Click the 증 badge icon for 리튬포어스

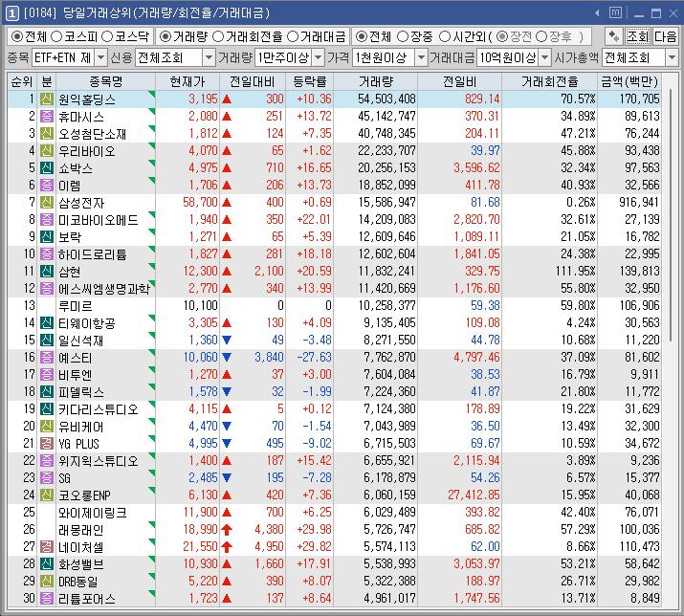[x=47, y=598]
